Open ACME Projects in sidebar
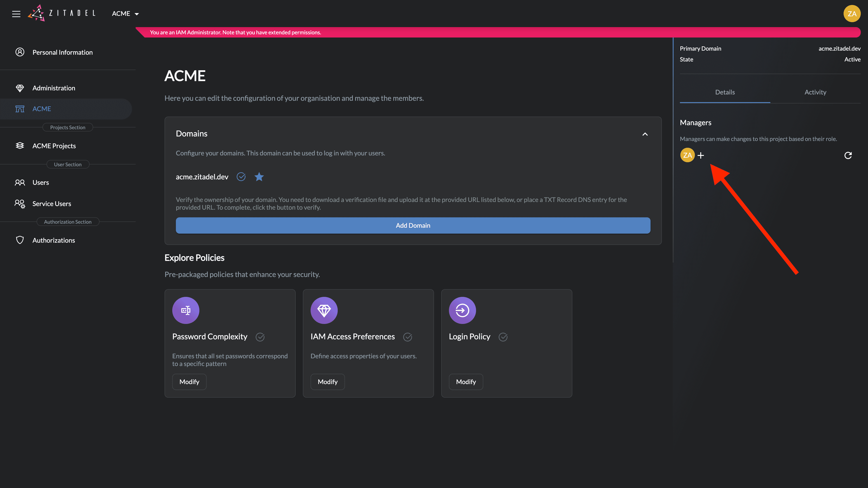Screen dimensions: 868x488 pos(54,146)
